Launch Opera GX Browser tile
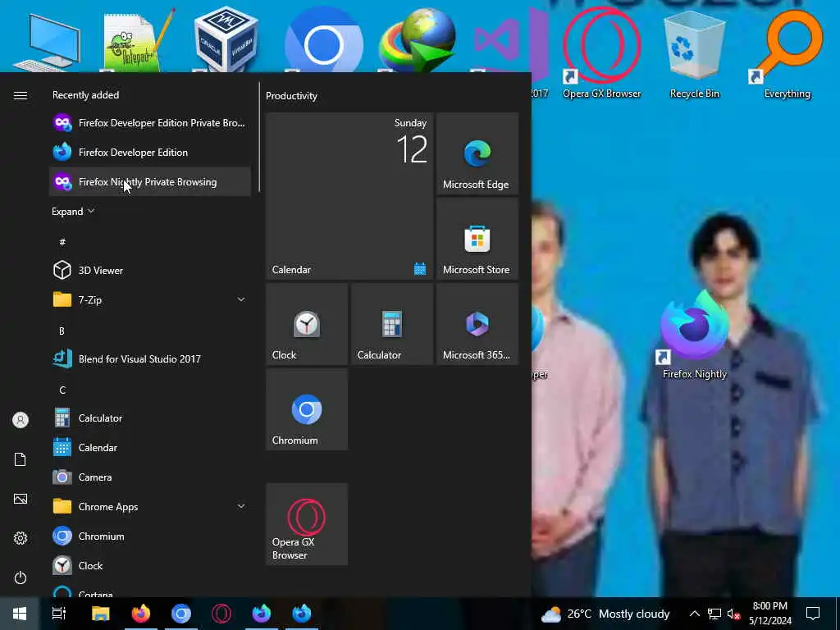840x630 pixels. click(307, 524)
